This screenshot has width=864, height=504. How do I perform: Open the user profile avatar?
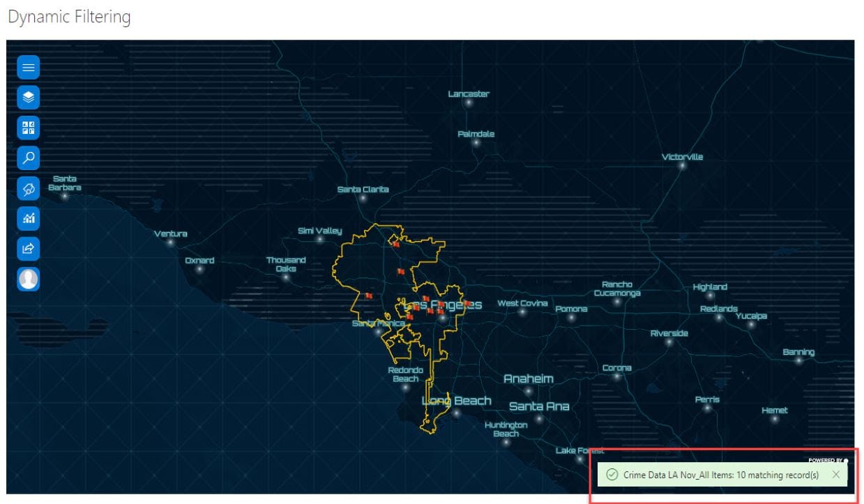coord(29,279)
